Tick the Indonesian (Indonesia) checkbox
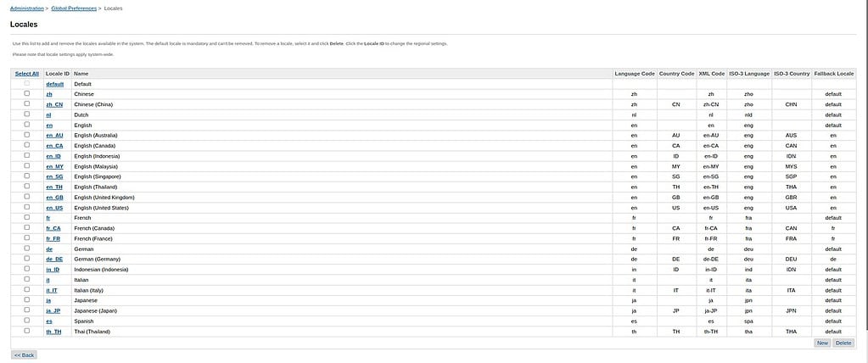Image resolution: width=868 pixels, height=363 pixels. tap(26, 270)
